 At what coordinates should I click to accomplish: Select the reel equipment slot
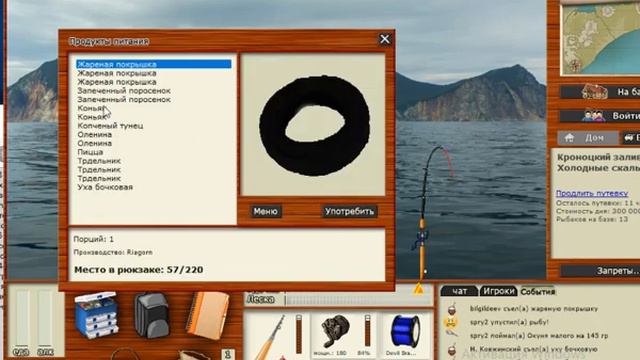336,331
